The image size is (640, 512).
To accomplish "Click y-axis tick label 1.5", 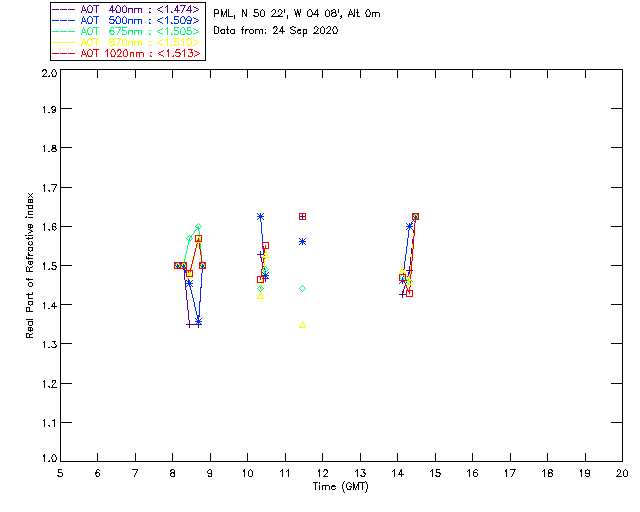I will [49, 266].
